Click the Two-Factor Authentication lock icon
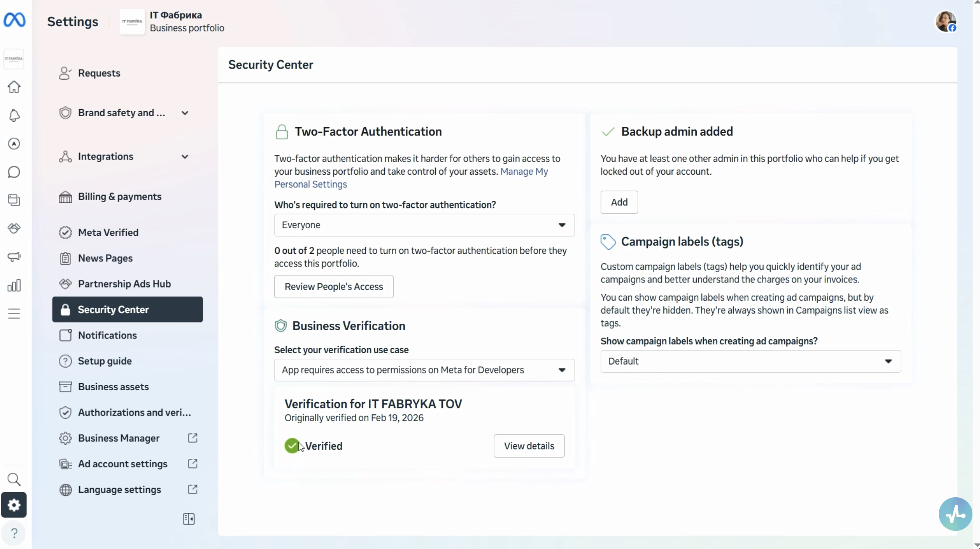Screen dimensions: 980x549 282,132
